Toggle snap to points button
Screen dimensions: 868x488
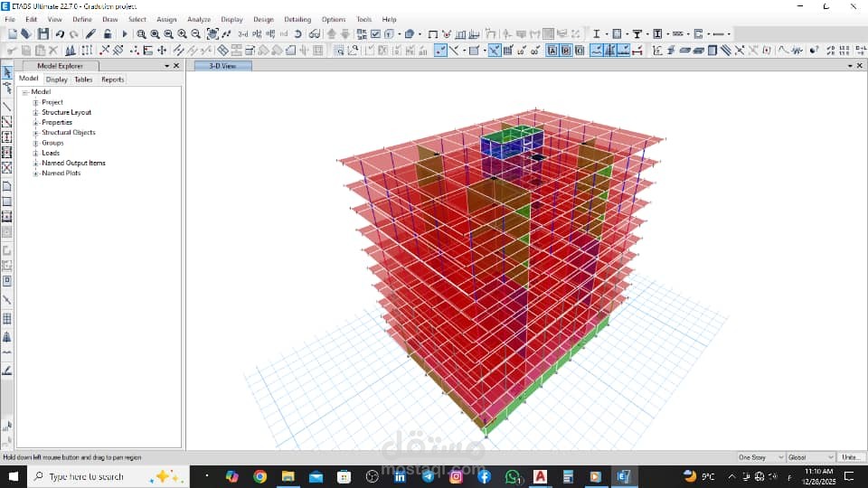440,51
